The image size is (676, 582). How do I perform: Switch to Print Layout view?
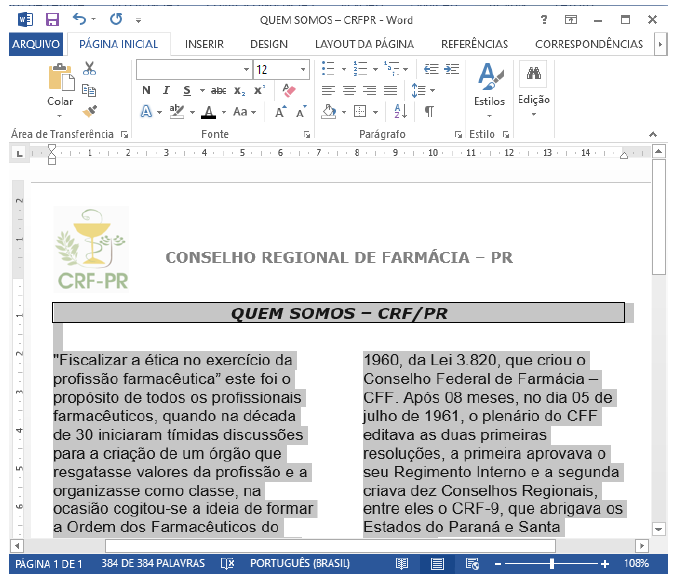[x=437, y=563]
